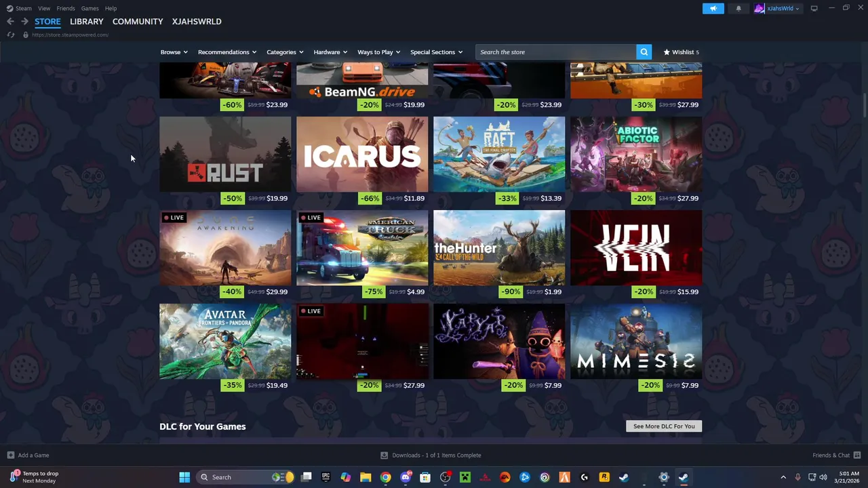Open the weather widget Temps to drop
Image resolution: width=868 pixels, height=488 pixels.
click(x=34, y=477)
